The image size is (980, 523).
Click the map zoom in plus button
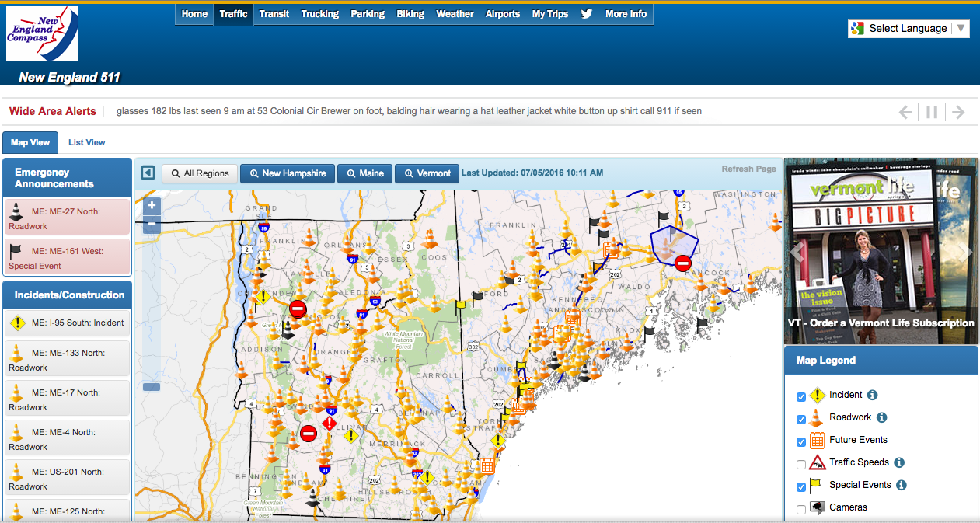(152, 206)
